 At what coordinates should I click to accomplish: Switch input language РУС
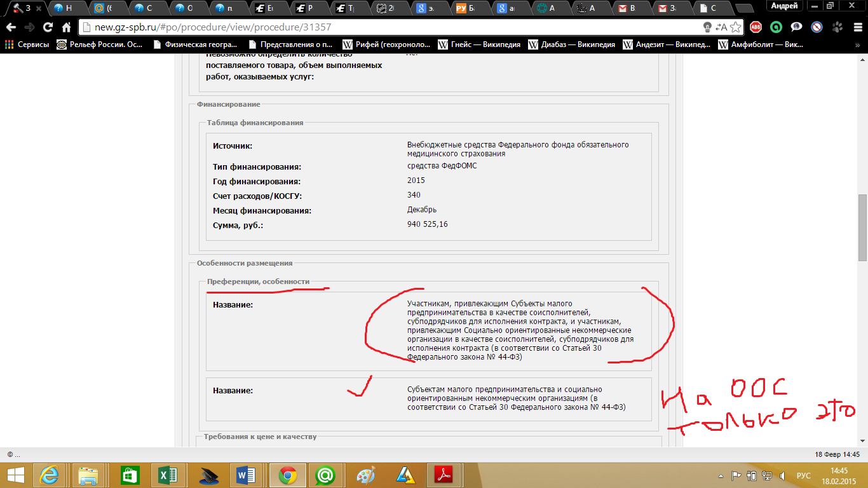click(x=804, y=475)
